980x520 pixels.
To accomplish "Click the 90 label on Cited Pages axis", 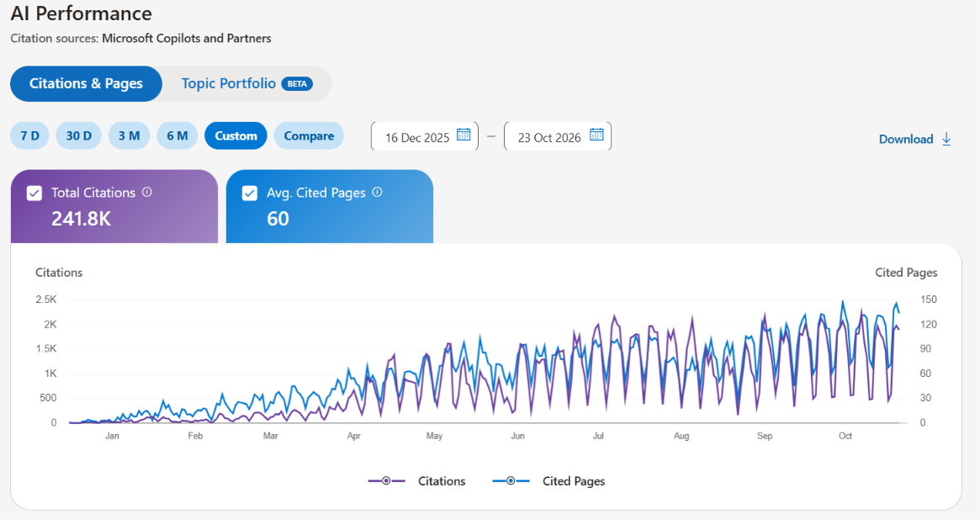I will coord(925,348).
